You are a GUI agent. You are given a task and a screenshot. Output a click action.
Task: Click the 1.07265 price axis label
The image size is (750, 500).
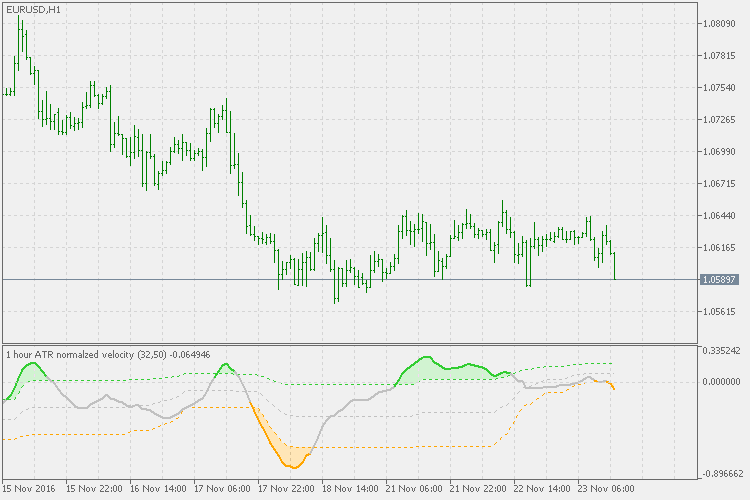(723, 120)
